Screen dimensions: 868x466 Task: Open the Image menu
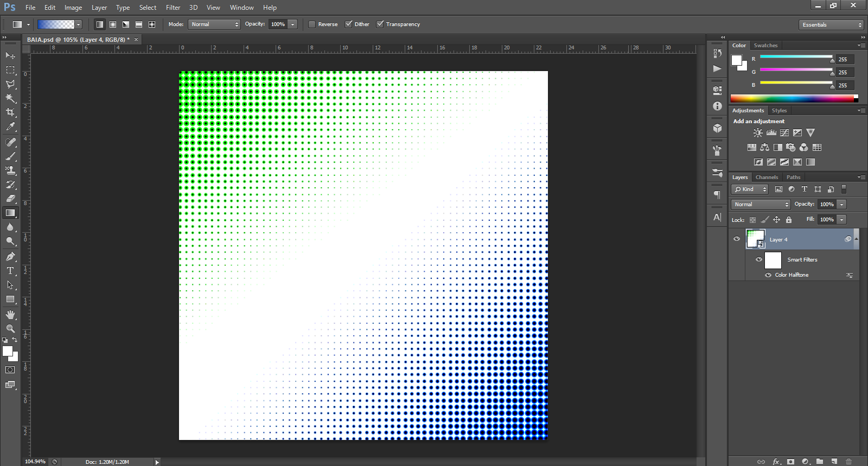pos(73,8)
